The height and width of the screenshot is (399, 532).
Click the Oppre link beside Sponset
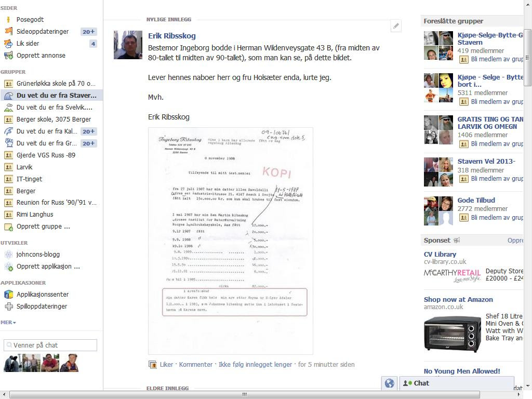point(515,240)
